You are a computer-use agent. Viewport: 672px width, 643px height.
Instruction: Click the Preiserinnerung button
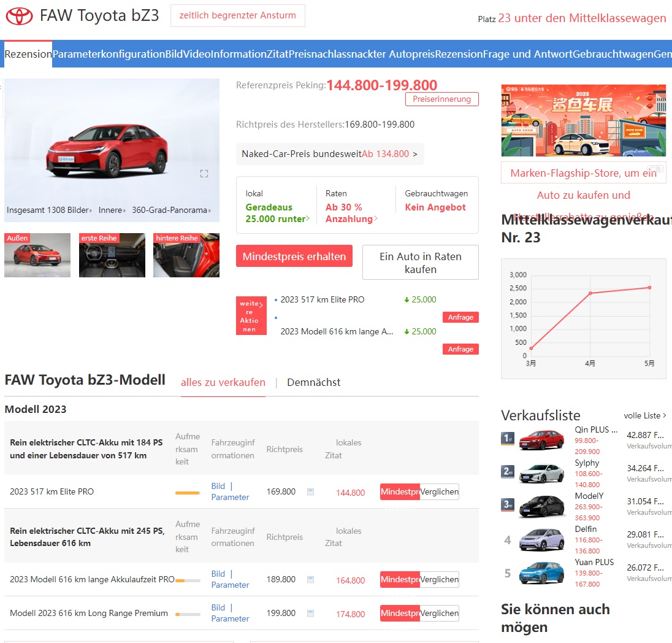442,99
